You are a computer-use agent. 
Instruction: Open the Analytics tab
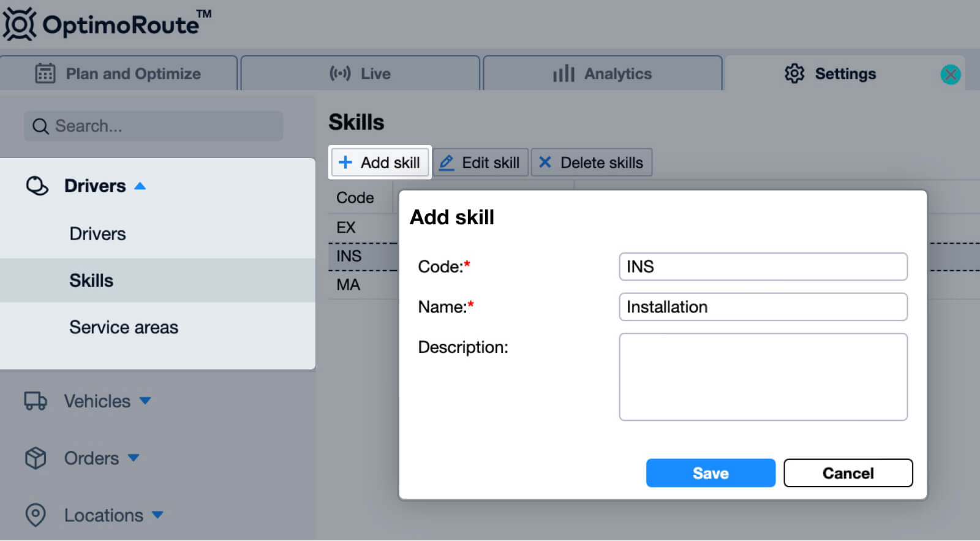tap(602, 74)
